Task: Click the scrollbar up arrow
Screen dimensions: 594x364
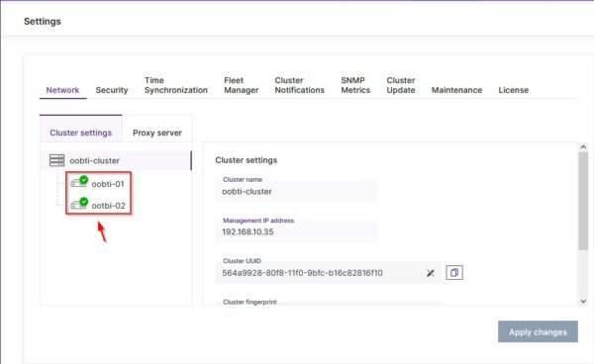Action: (x=583, y=146)
